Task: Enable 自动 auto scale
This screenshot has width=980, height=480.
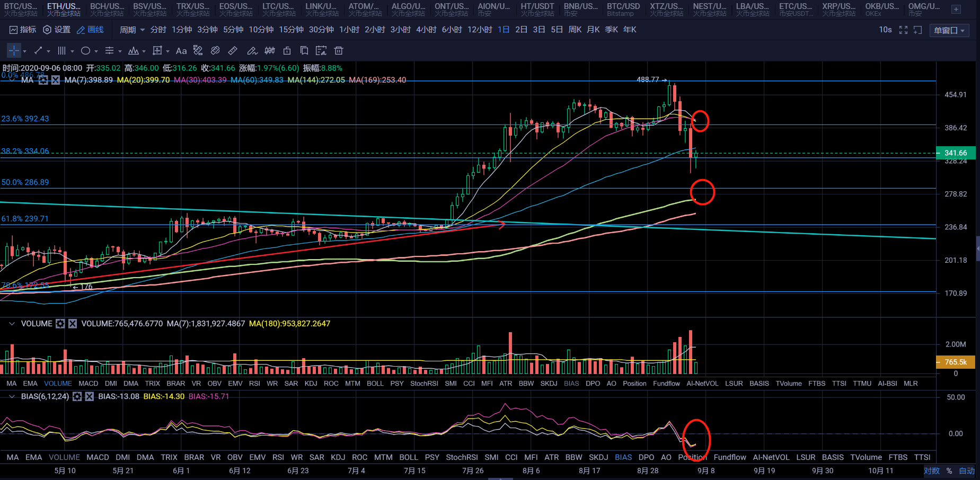Action: (967, 470)
